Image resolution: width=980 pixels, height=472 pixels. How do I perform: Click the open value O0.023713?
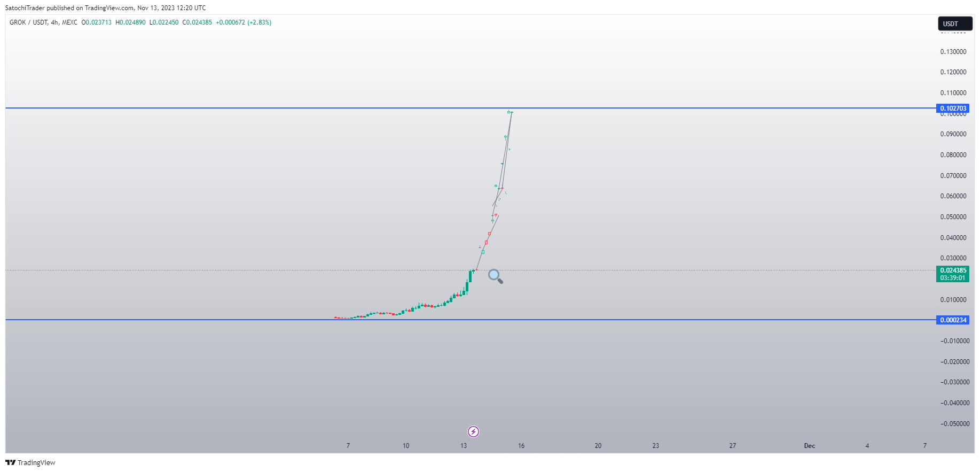[97, 22]
